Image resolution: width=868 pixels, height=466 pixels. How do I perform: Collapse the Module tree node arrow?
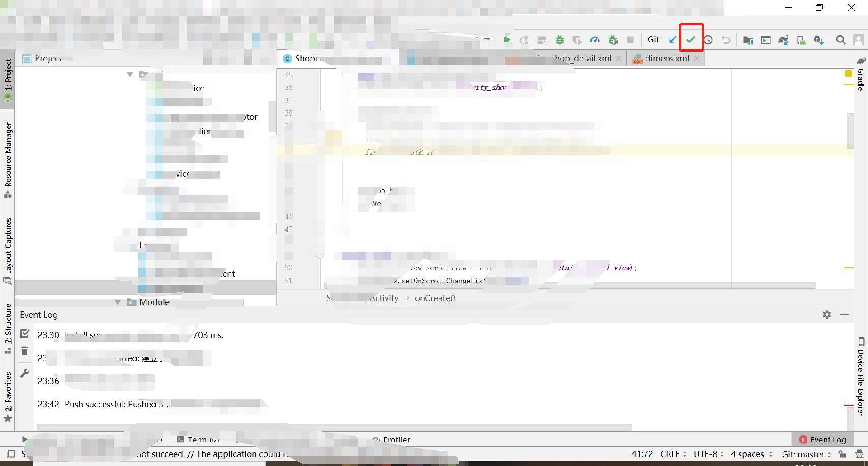pos(118,302)
